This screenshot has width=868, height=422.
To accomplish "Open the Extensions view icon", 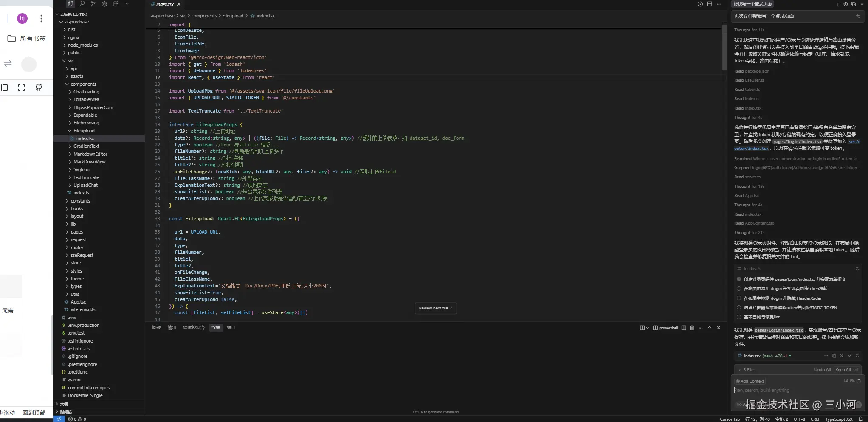I will (116, 4).
